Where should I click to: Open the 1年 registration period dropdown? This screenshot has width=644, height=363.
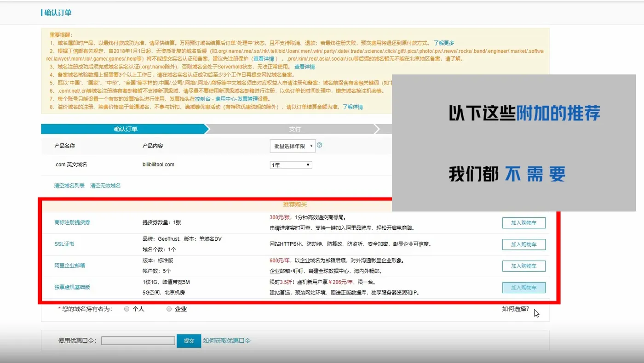291,165
